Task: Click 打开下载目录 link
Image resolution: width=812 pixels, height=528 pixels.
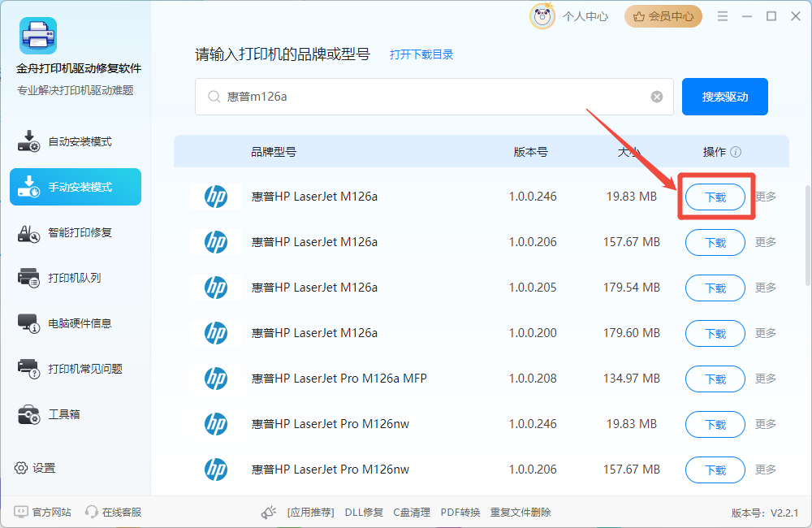Action: (x=421, y=54)
